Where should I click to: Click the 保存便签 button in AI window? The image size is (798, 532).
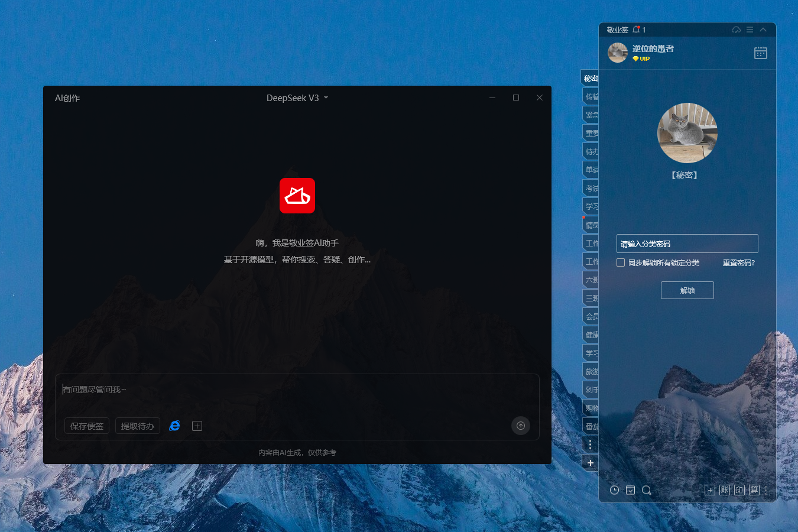pos(86,426)
